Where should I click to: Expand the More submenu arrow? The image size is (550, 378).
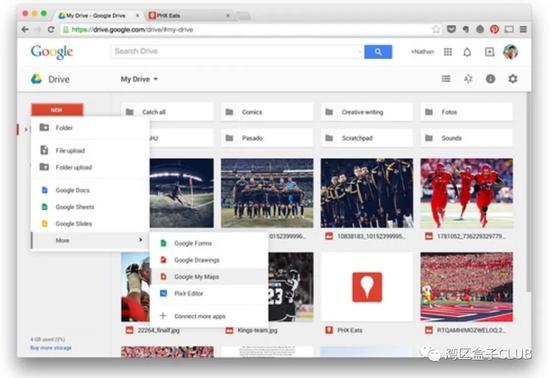pyautogui.click(x=141, y=240)
